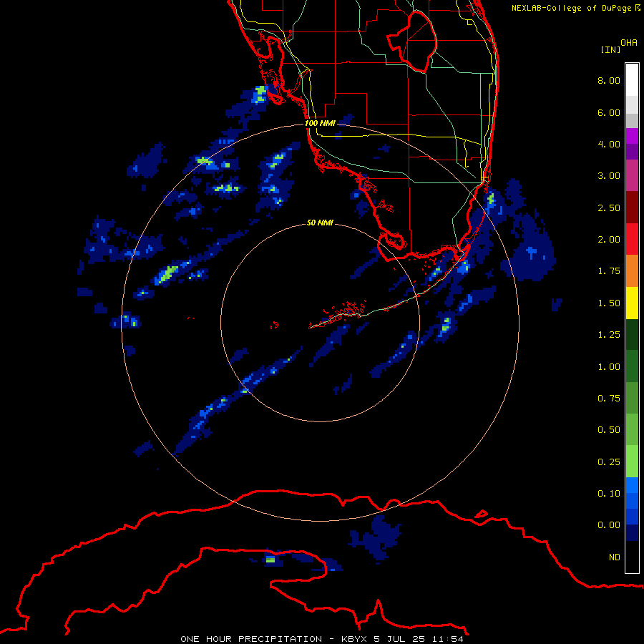
Task: Pick the navy swatch beside 0.00
Action: 632,533
